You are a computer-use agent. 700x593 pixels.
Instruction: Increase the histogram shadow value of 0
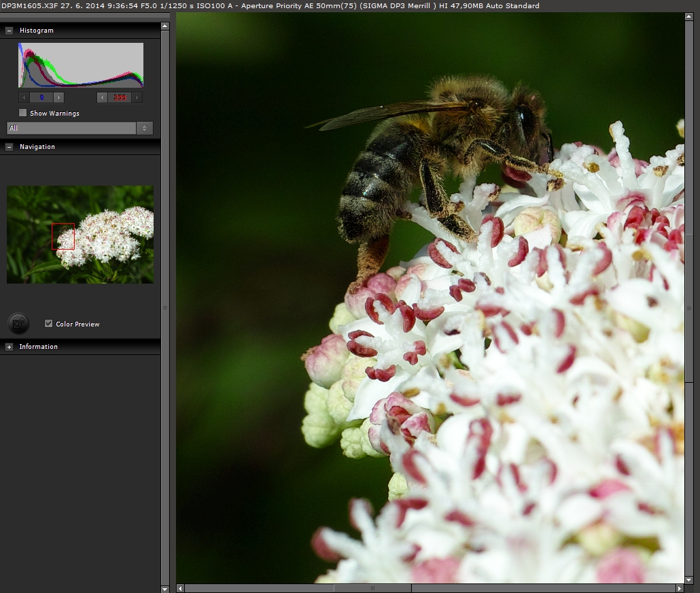click(x=58, y=97)
